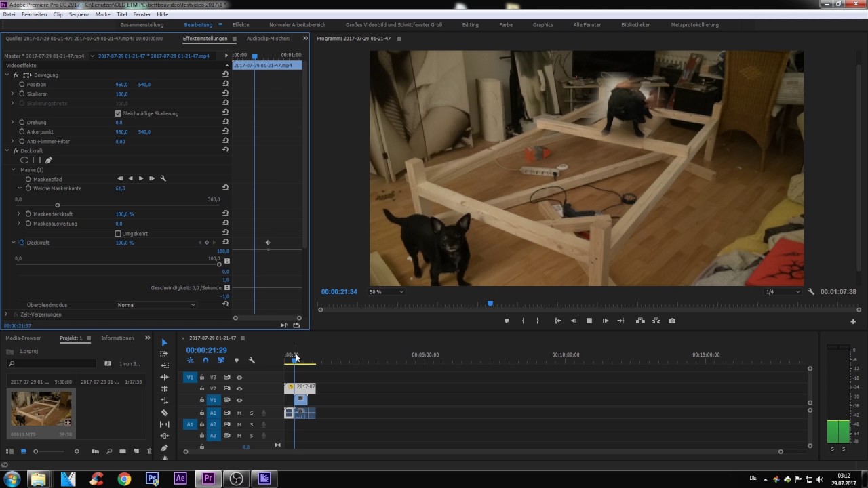Select the Slip tool
This screenshot has width=868, height=488.
164,424
